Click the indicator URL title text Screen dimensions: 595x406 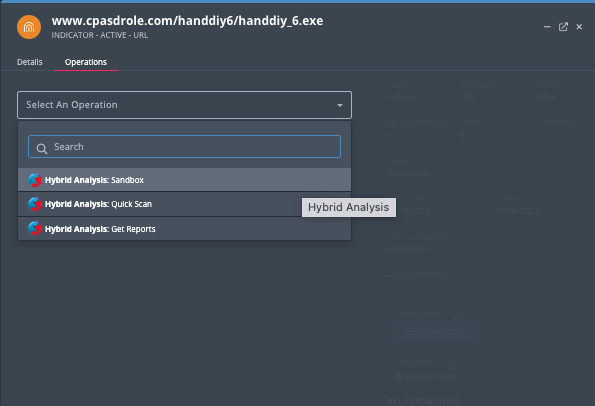pos(187,20)
